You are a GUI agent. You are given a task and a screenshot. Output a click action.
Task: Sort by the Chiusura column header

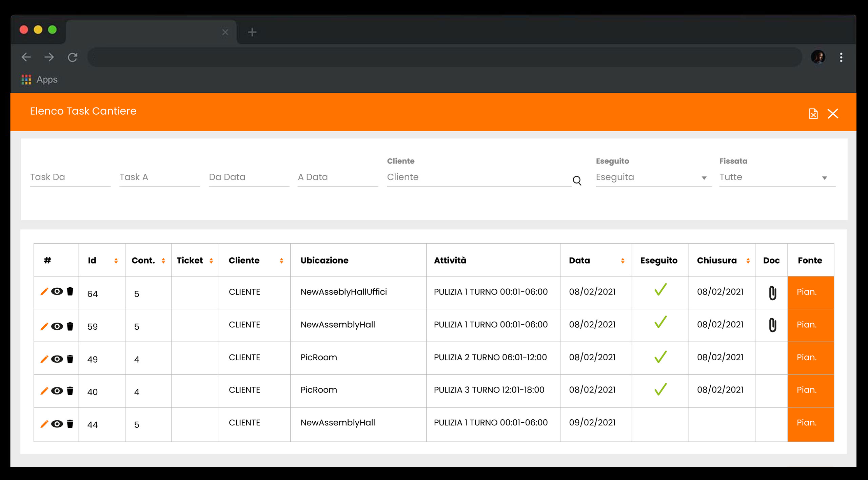tap(748, 261)
